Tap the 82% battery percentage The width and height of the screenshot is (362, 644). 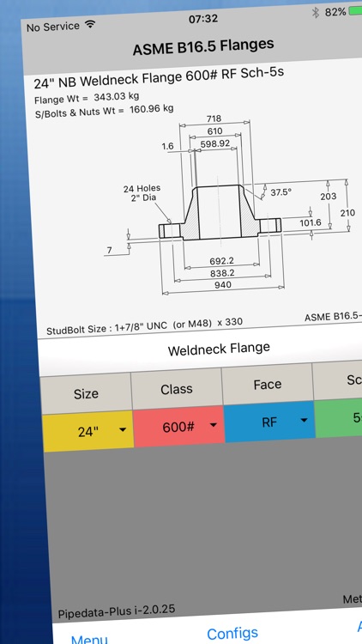(x=335, y=12)
